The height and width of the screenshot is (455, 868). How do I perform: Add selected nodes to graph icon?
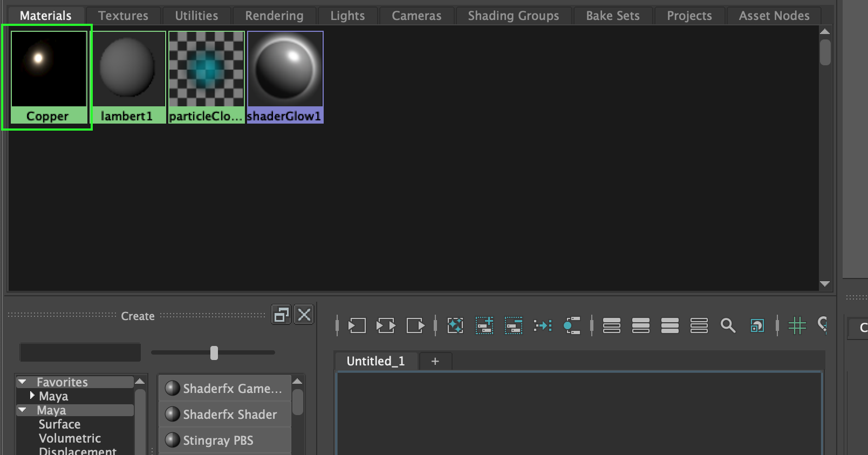pos(484,325)
